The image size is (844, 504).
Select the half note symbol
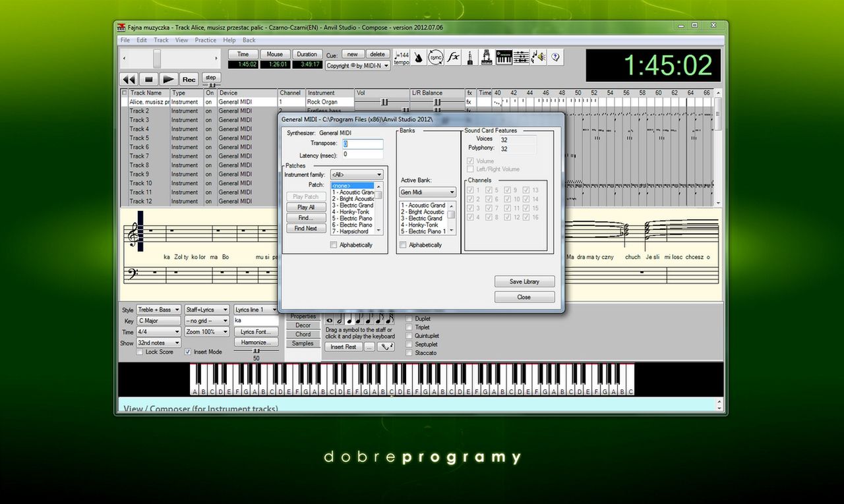[340, 320]
